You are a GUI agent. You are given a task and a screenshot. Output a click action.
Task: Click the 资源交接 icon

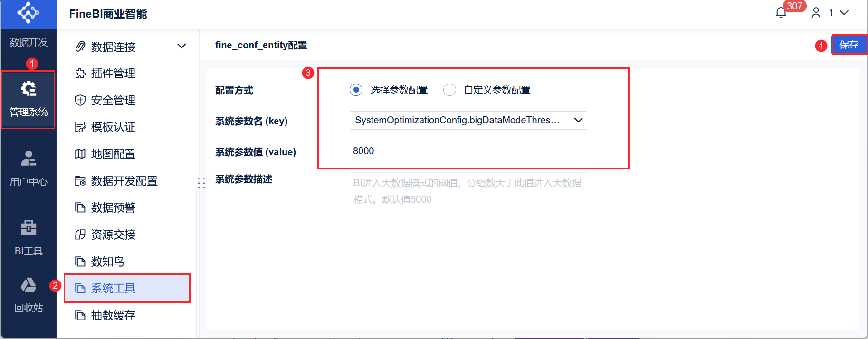80,235
